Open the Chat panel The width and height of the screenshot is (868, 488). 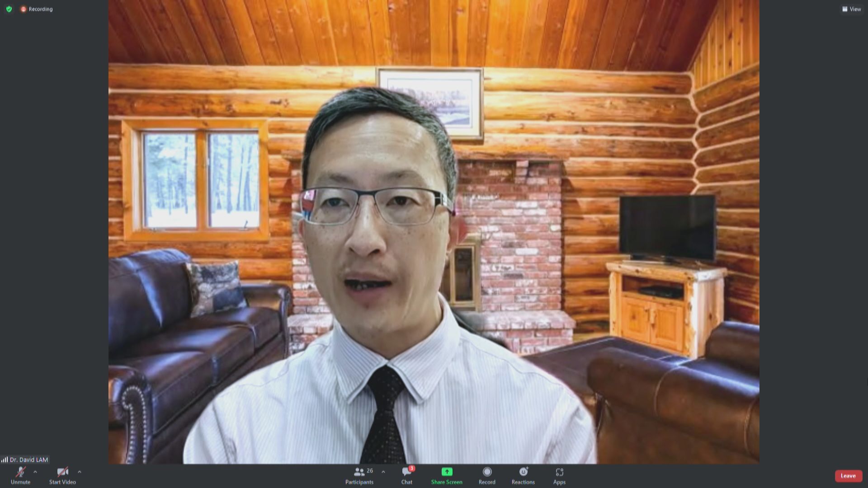coord(406,475)
